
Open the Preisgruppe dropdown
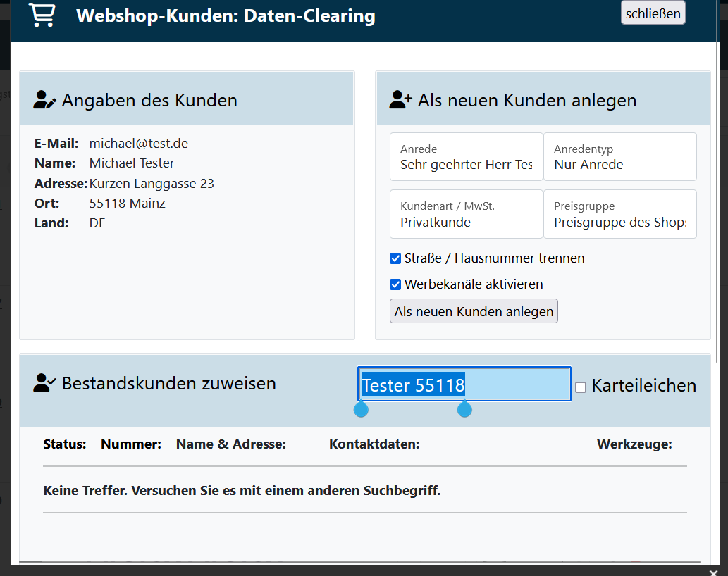[x=619, y=214]
